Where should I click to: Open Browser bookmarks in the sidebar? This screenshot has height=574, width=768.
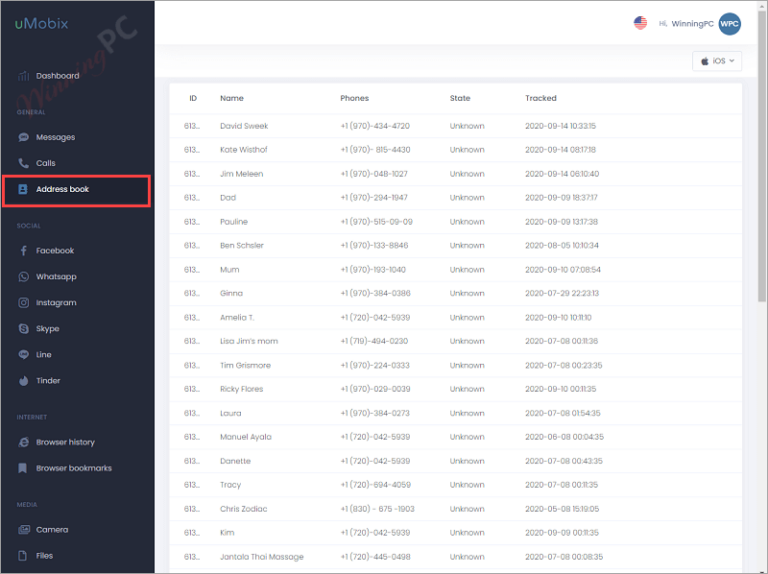tap(74, 468)
